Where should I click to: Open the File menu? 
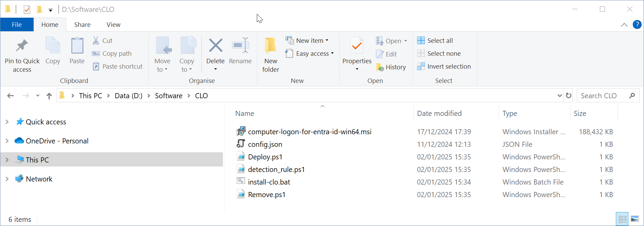[17, 24]
